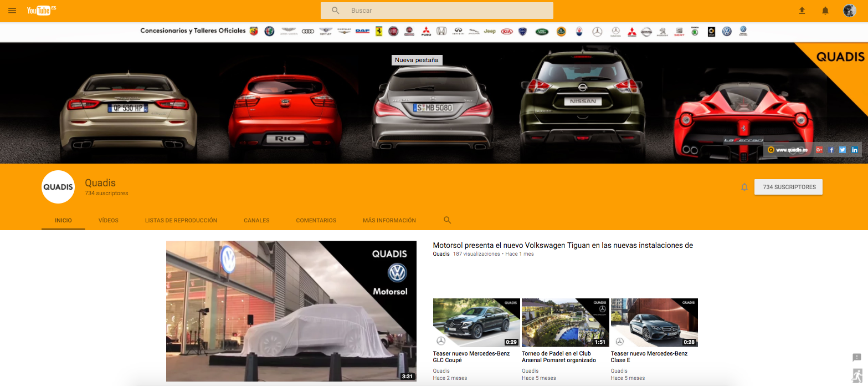Open the CANALES tab
The height and width of the screenshot is (386, 868).
point(256,220)
